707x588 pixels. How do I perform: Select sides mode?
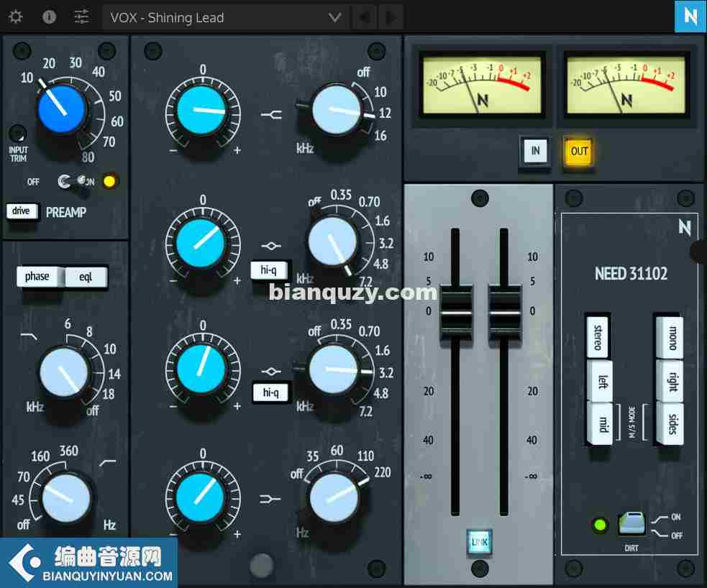(670, 423)
